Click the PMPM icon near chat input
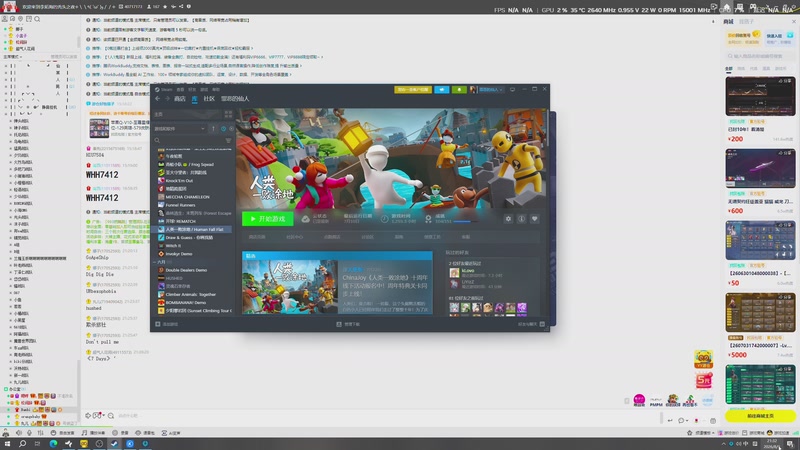This screenshot has width=800, height=450. 656,402
